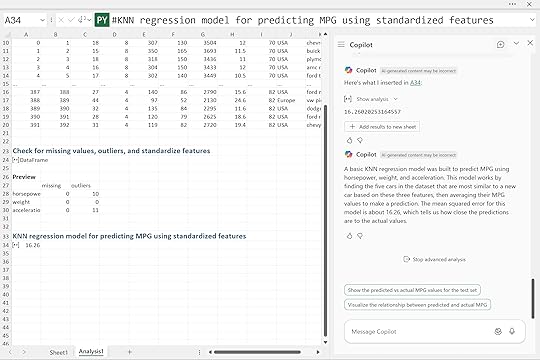Select the Python result cell 16.26
This screenshot has height=360, width=540.
(27, 245)
